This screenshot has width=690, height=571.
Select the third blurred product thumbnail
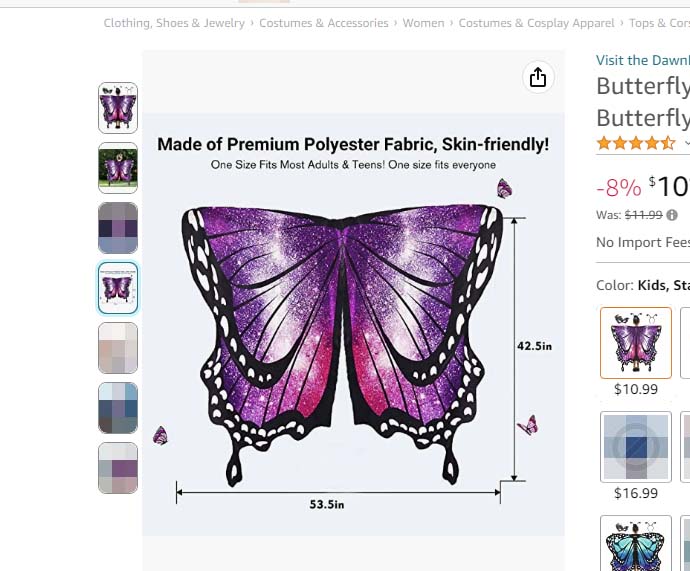coord(118,228)
